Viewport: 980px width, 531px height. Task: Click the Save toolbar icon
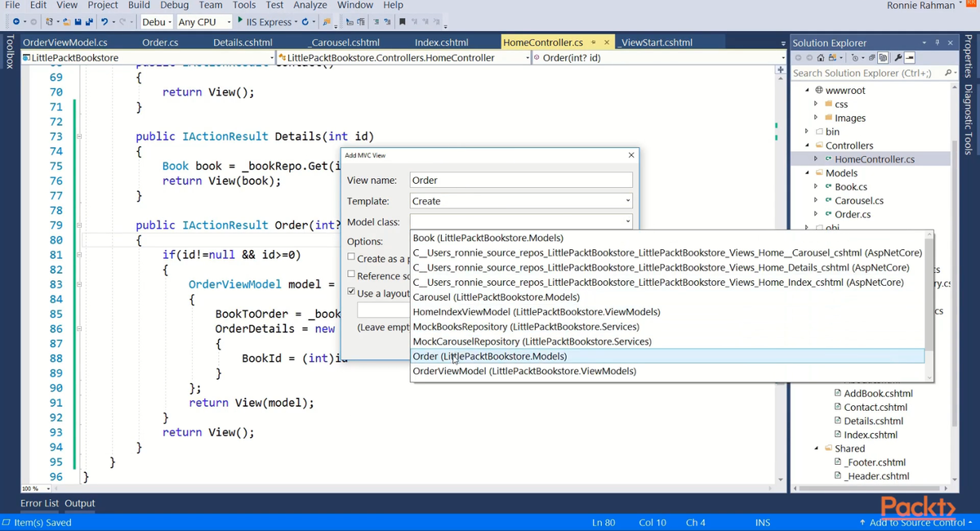(78, 22)
